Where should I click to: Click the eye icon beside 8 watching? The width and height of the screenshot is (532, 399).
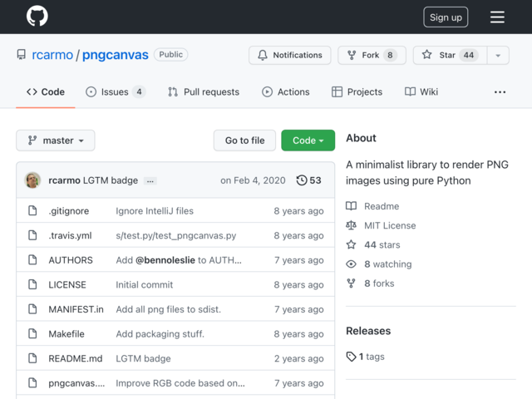click(x=351, y=264)
